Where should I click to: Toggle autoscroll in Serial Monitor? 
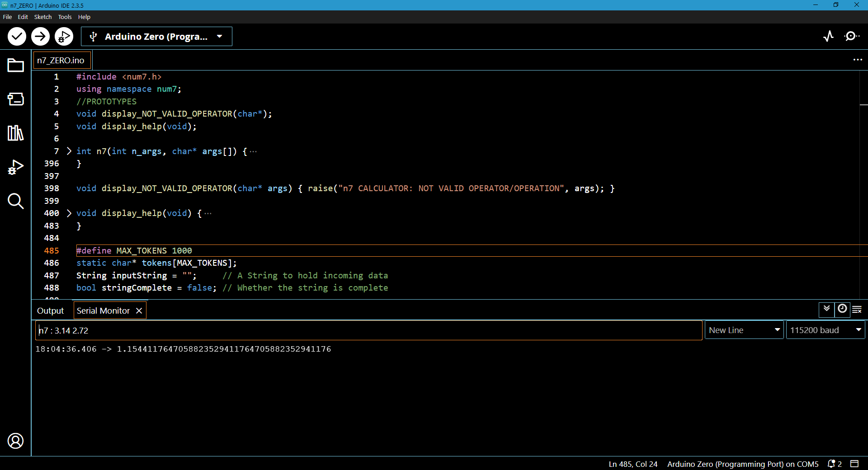[826, 309]
